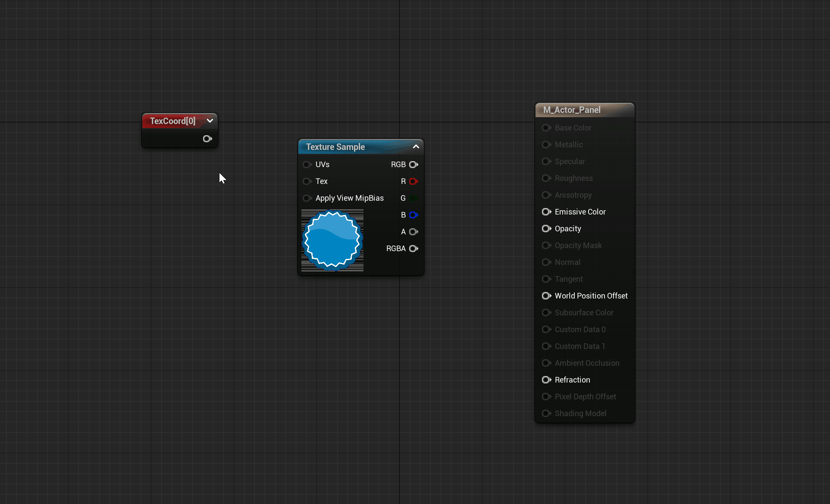Click the A alpha output pin
830x504 pixels.
(x=413, y=232)
